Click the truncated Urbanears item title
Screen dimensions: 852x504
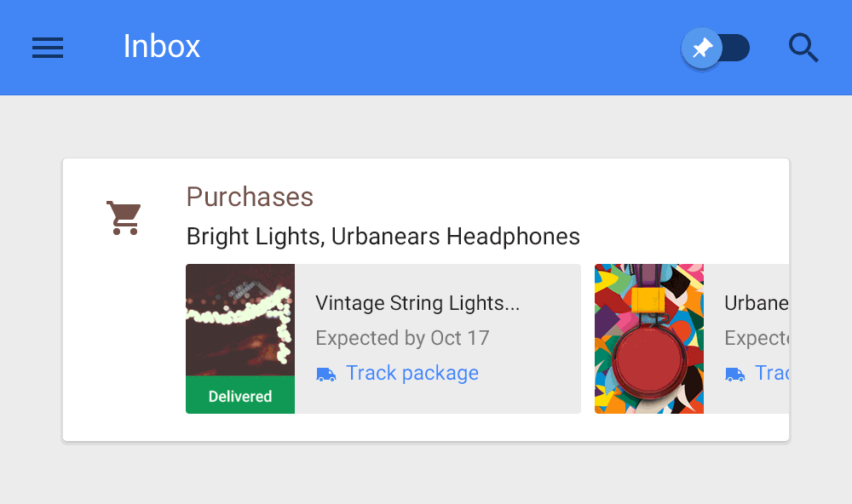pyautogui.click(x=757, y=303)
